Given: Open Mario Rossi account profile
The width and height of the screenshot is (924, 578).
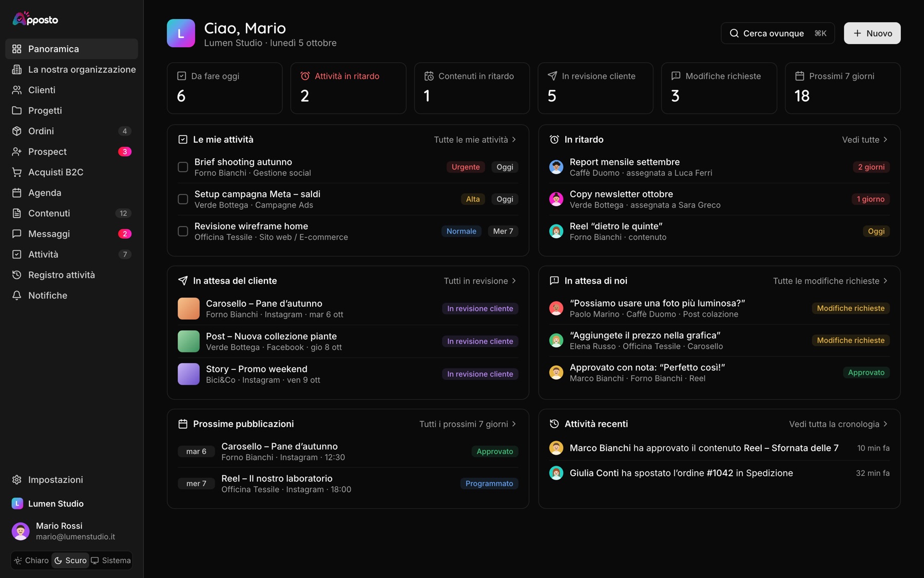Looking at the screenshot, I should click(71, 531).
